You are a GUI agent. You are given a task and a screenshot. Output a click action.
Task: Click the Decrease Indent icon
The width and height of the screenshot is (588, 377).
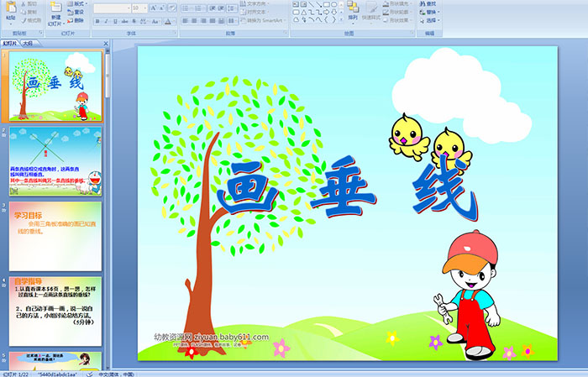(x=213, y=8)
